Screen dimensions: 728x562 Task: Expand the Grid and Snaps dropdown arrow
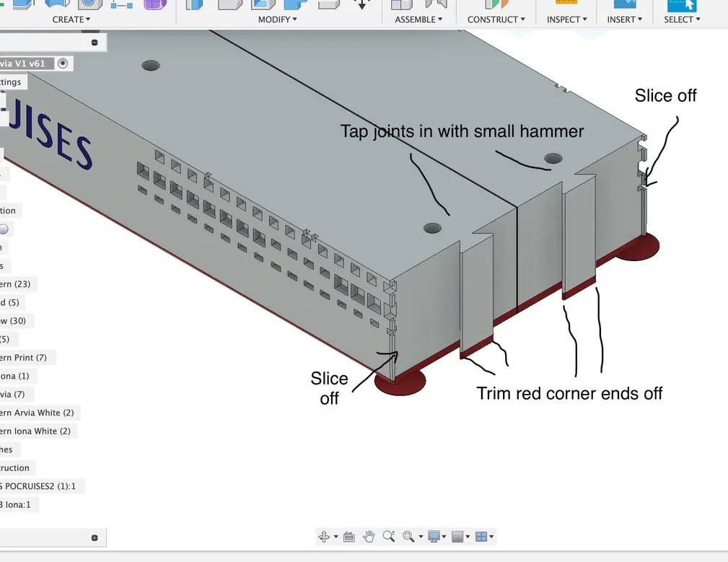click(x=468, y=537)
